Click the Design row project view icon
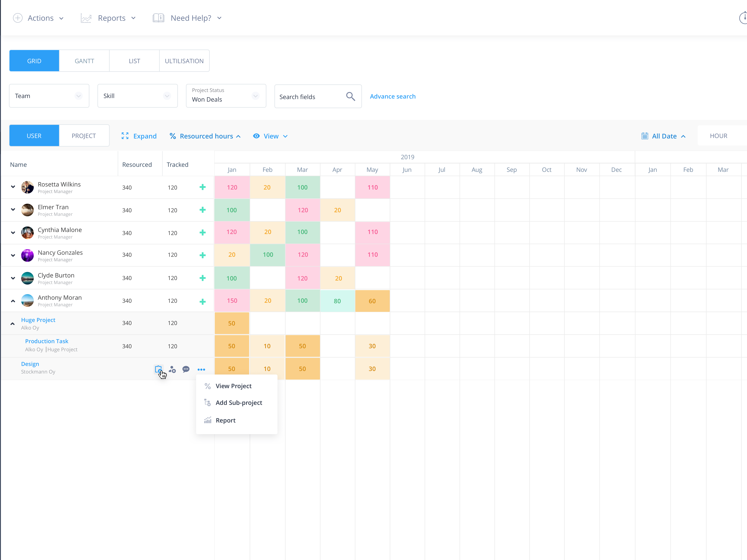 158,369
